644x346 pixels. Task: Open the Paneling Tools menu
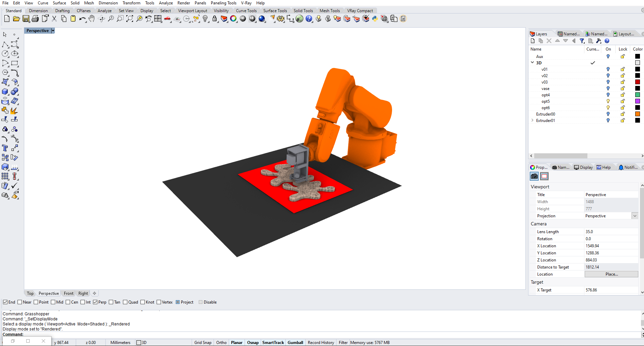(224, 3)
